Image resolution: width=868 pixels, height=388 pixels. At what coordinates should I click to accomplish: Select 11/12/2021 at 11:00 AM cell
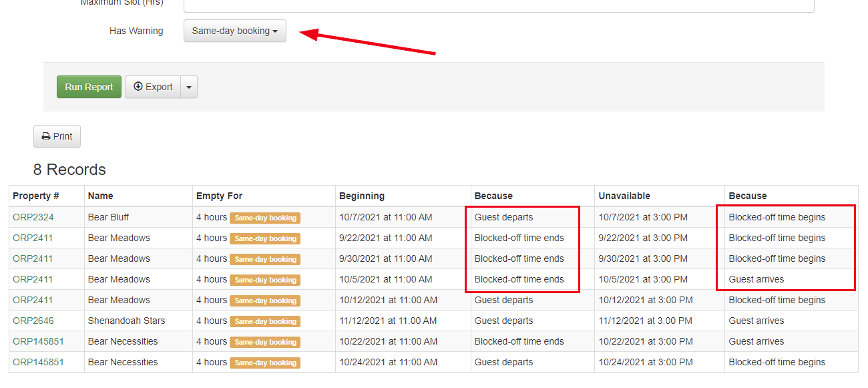(403, 321)
